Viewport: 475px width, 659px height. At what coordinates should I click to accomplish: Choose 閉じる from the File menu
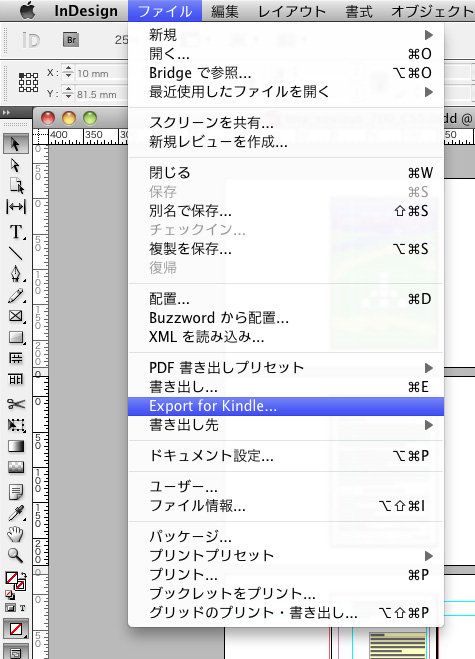[x=286, y=172]
